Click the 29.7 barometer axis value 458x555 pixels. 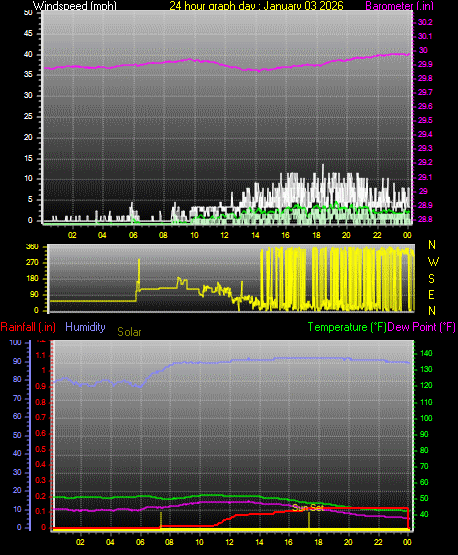[425, 92]
